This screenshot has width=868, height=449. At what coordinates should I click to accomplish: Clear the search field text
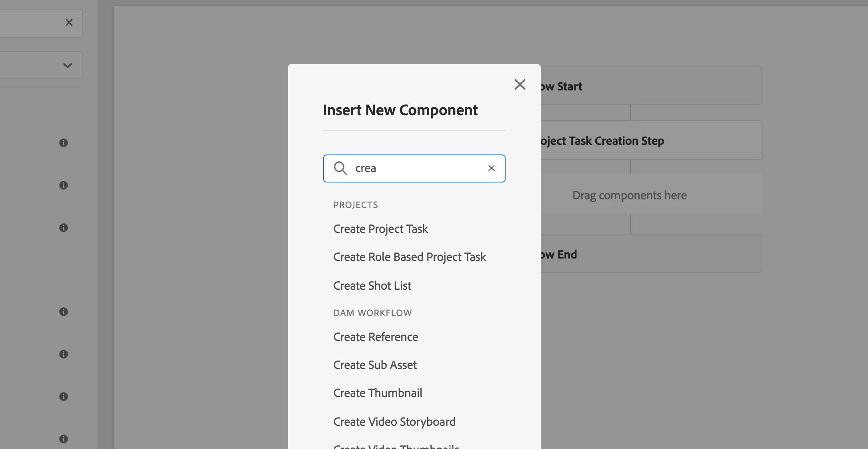(491, 168)
